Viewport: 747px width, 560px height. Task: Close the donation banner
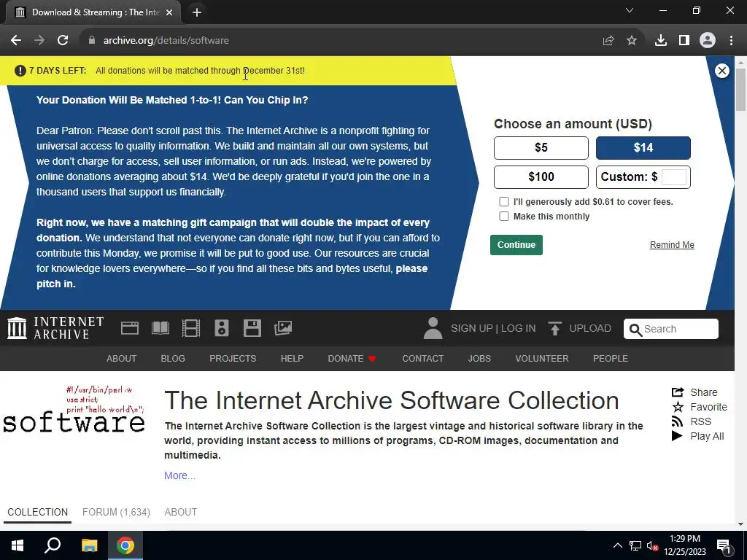point(721,71)
